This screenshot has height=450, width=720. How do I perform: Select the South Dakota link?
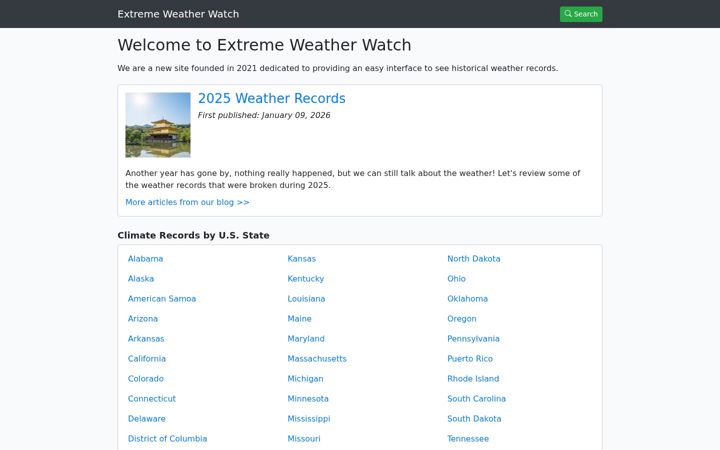pos(474,419)
